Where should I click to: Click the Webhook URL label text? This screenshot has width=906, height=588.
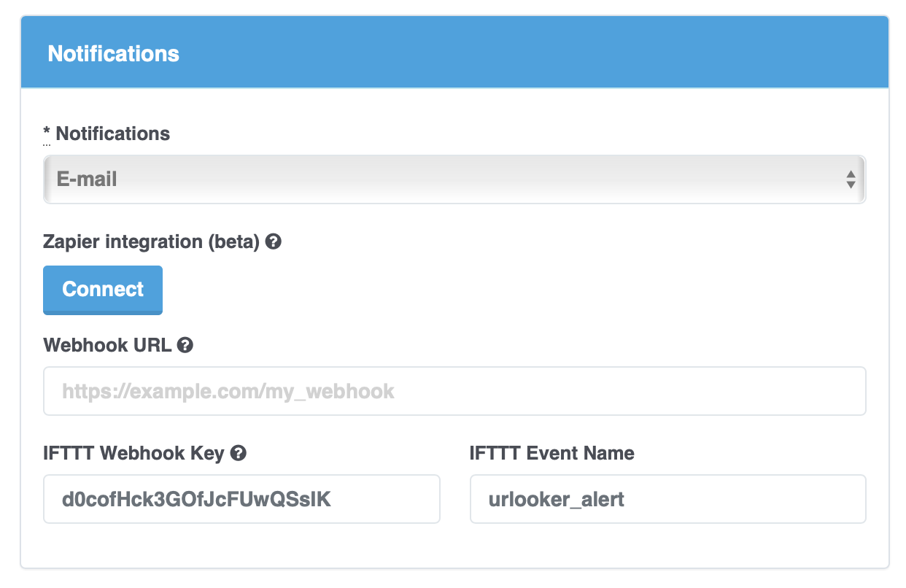(x=107, y=345)
